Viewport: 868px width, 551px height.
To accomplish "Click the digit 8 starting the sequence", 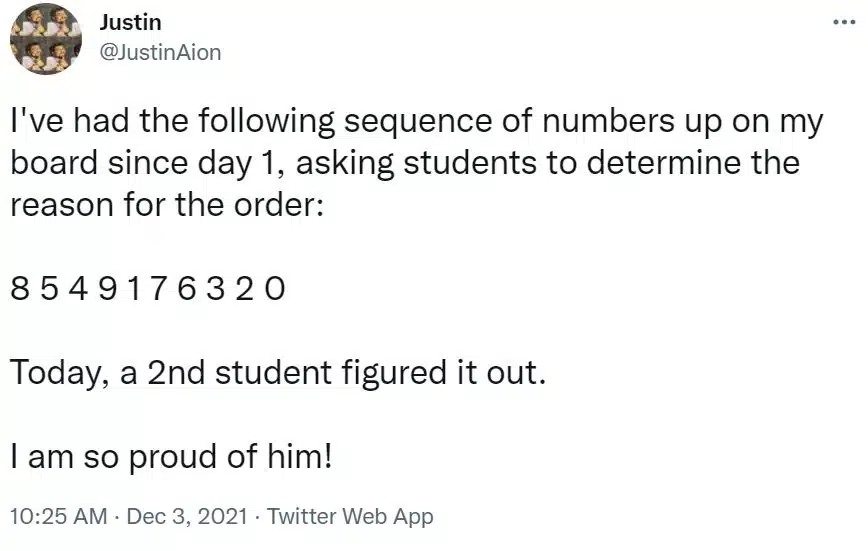I will point(19,289).
